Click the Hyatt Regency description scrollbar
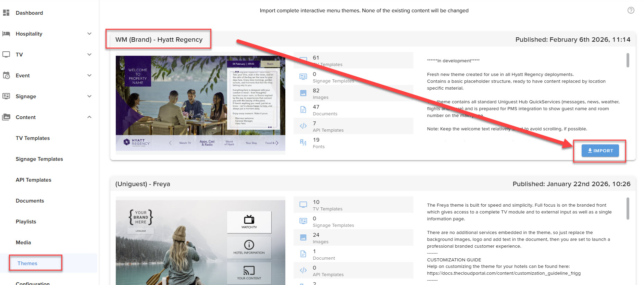This screenshot has height=285, width=644. point(628,61)
